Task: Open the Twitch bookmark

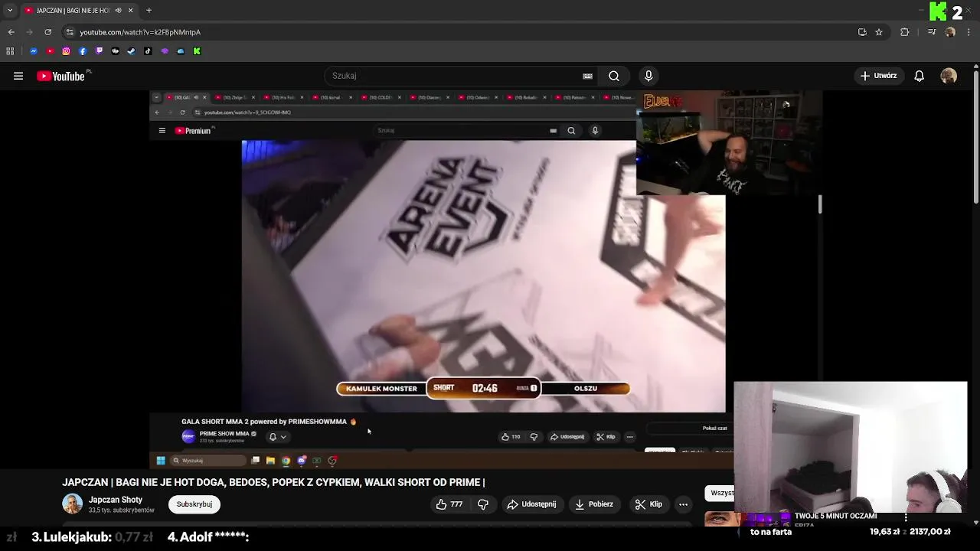Action: pos(99,51)
